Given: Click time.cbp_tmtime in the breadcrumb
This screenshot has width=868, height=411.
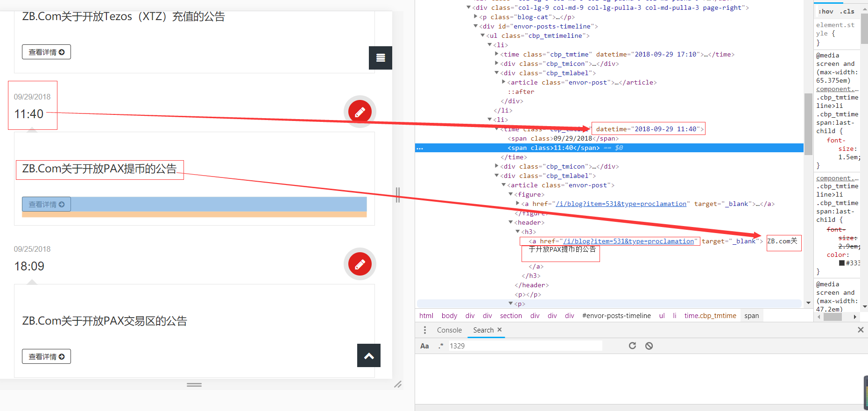Looking at the screenshot, I should 710,316.
